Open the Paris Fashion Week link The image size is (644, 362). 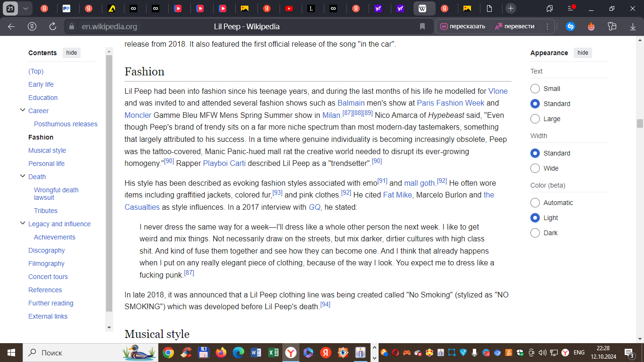coord(451,103)
